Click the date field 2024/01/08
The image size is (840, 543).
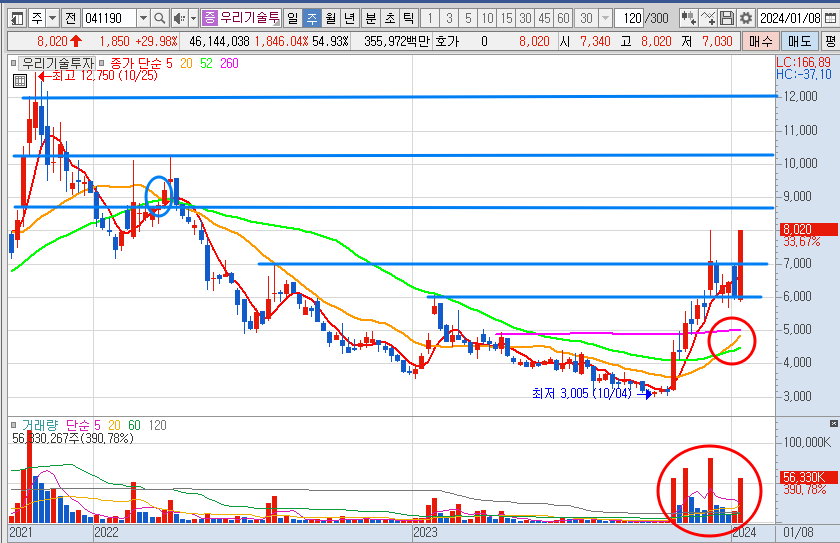(x=790, y=19)
